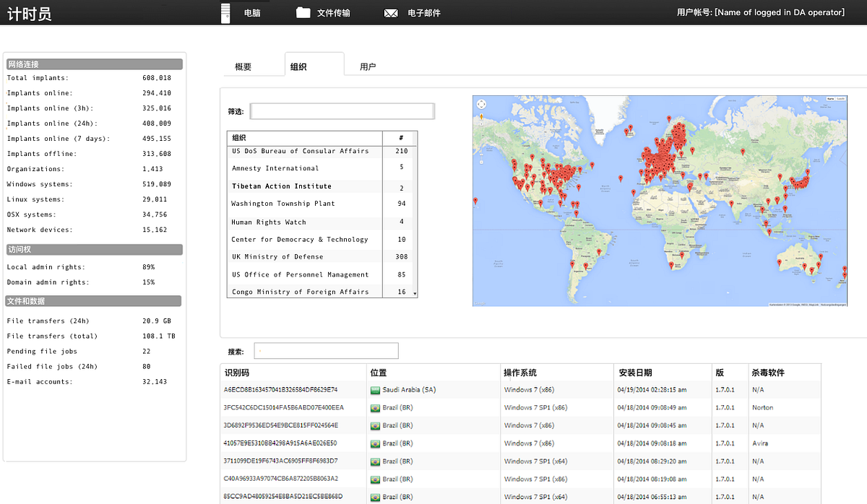Click the 筛选 filter input field

(342, 111)
